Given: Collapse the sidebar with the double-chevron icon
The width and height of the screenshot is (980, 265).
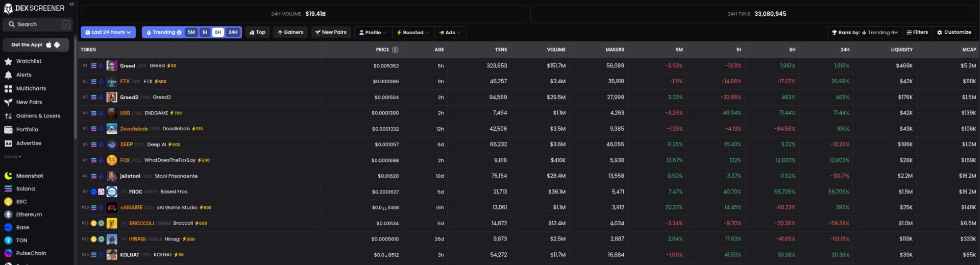Looking at the screenshot, I should coord(71,4).
